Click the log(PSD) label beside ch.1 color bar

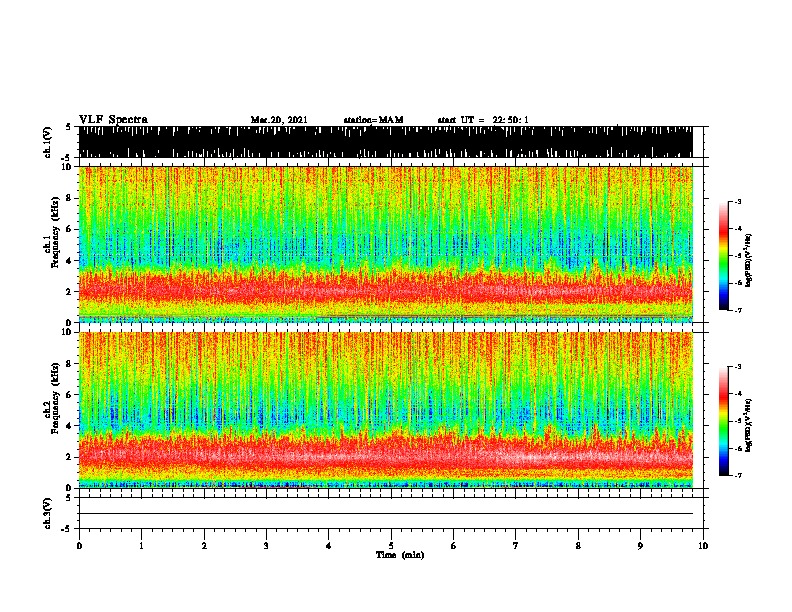click(749, 260)
